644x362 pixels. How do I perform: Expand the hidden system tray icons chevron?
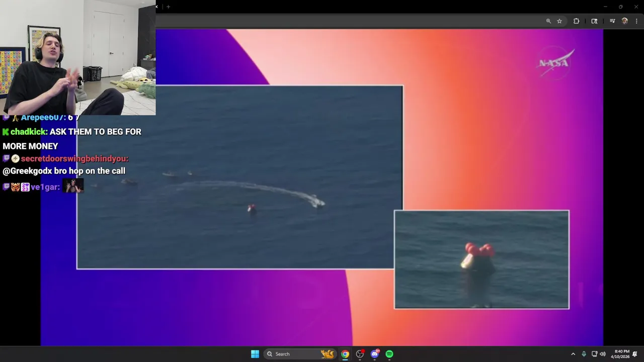[x=573, y=354]
